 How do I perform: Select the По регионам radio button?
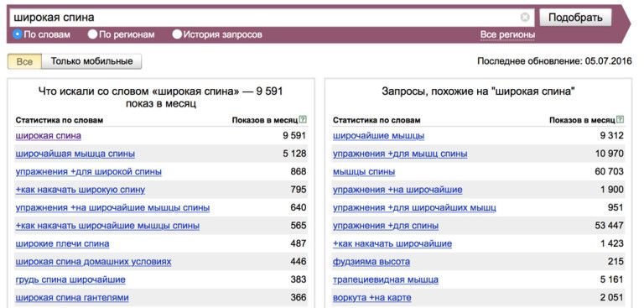coord(92,34)
